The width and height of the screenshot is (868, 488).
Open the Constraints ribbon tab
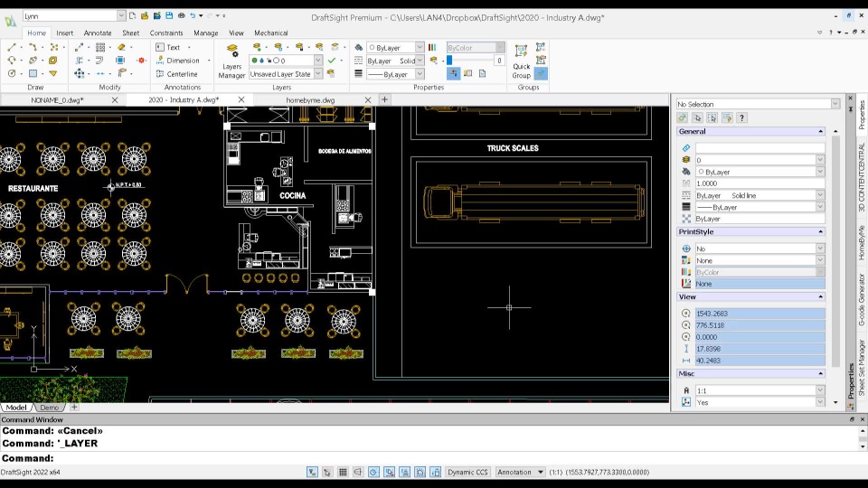point(166,33)
